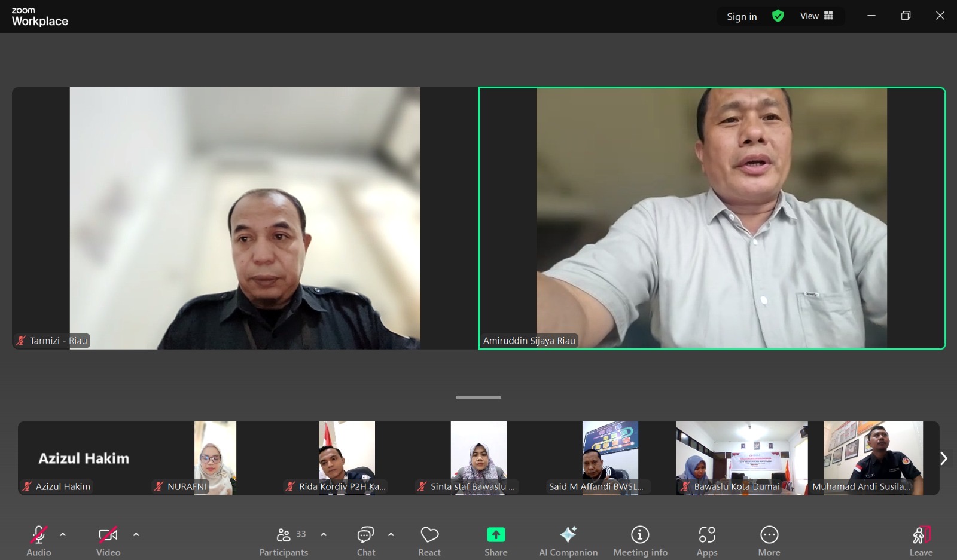Expand Participants options chevron

point(324,535)
